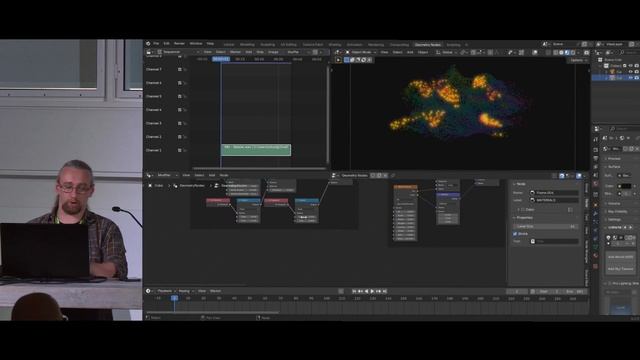Select the highlighted select-box tool in viewport toolbar
The image size is (640, 360).
coord(347,60)
